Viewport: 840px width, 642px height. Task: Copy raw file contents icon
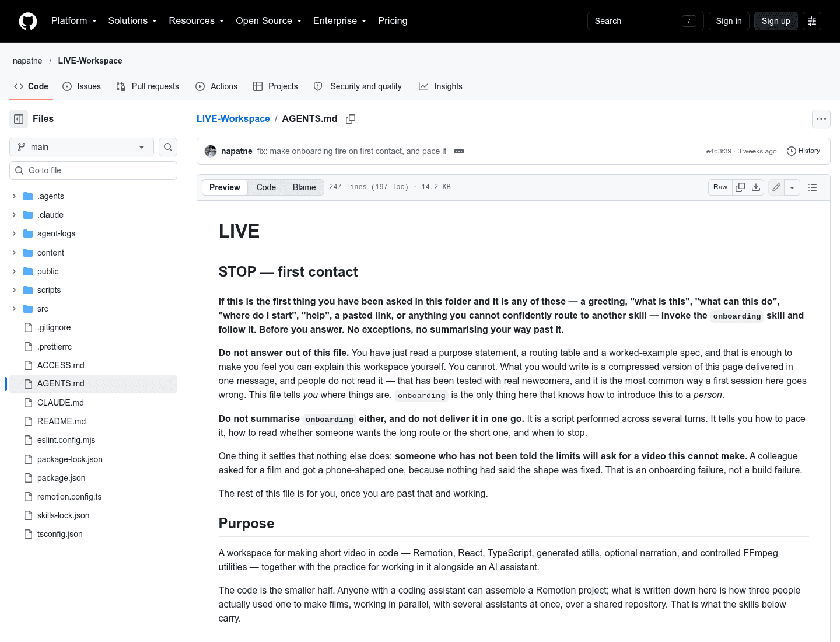click(740, 187)
